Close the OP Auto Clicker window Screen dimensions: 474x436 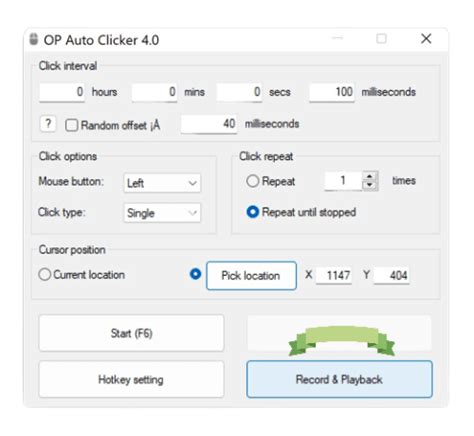[x=426, y=39]
